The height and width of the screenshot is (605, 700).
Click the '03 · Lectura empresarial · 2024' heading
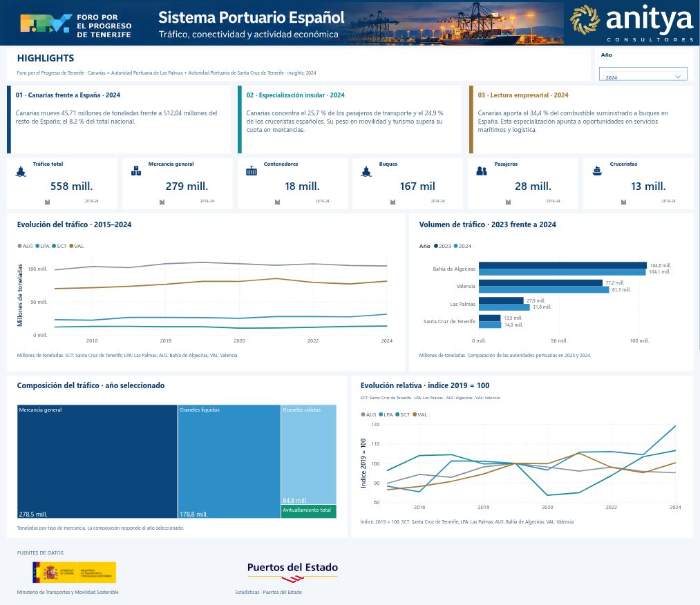click(523, 95)
